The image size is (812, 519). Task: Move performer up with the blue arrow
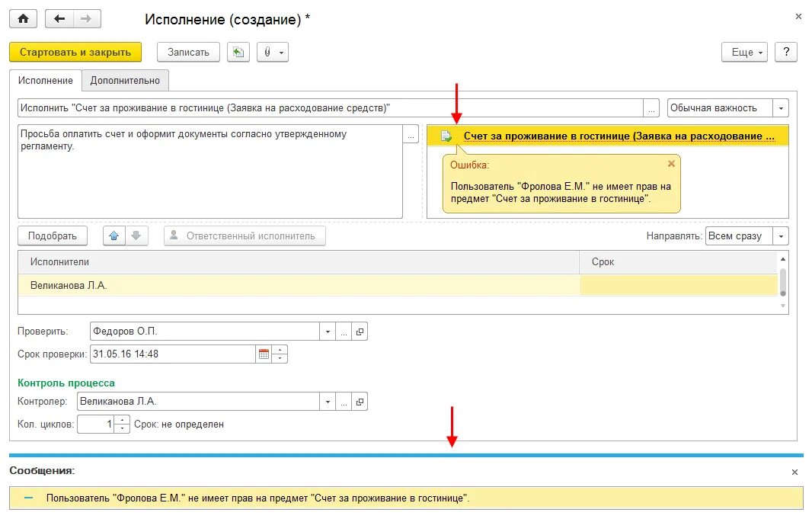point(114,235)
